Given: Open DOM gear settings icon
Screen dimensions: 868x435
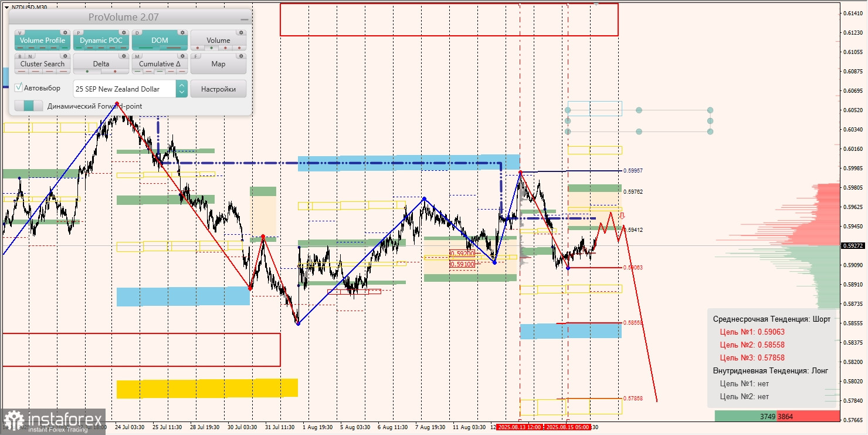Looking at the screenshot, I should point(182,32).
